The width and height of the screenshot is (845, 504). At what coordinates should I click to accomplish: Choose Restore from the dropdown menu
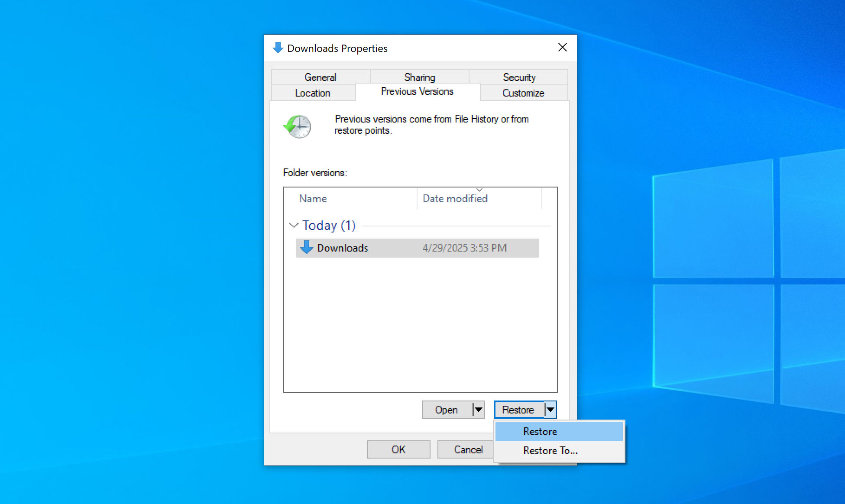[559, 432]
